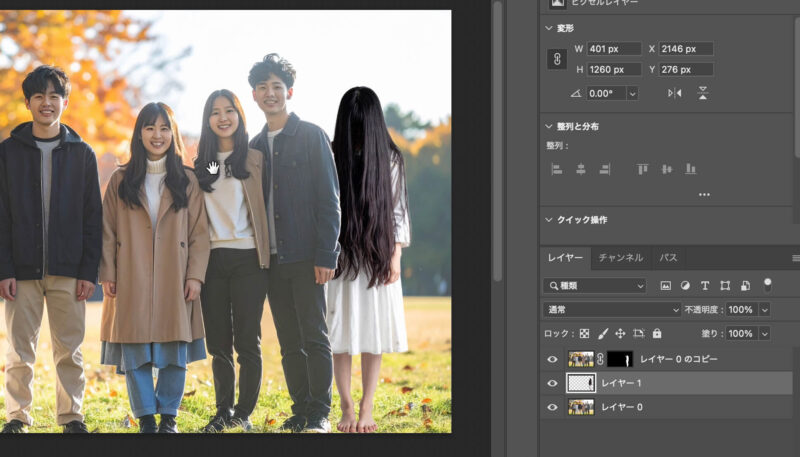Viewport: 800px width, 457px height.
Task: Open the 塗り fill slider dropdown arrow
Action: tap(764, 334)
